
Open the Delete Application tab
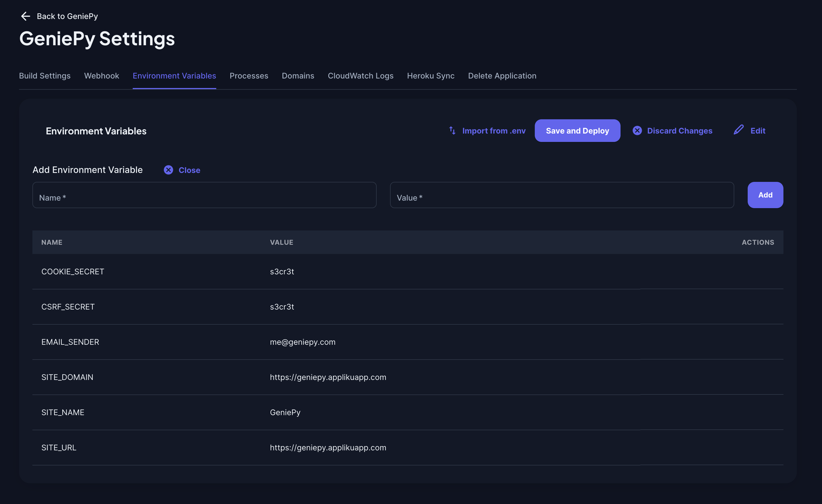(502, 76)
